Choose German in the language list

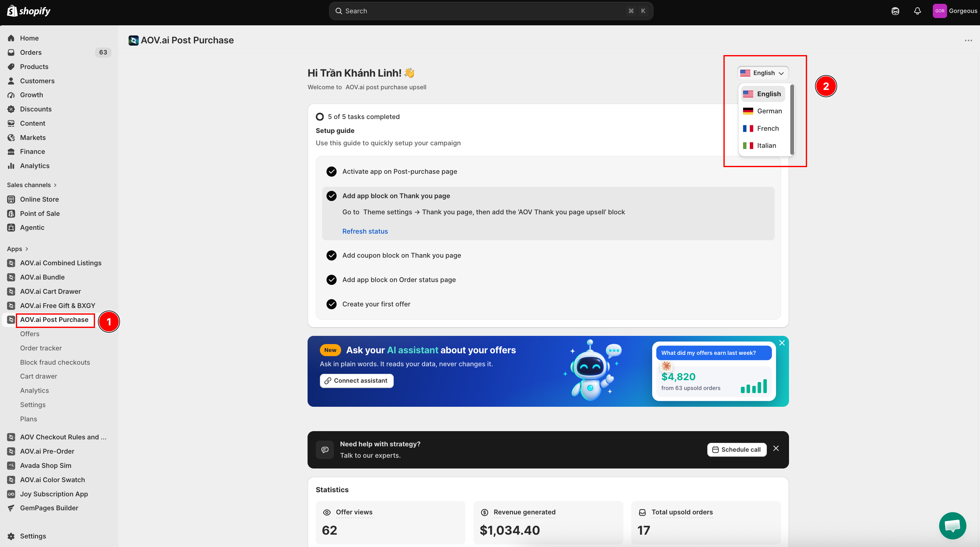[x=763, y=111]
